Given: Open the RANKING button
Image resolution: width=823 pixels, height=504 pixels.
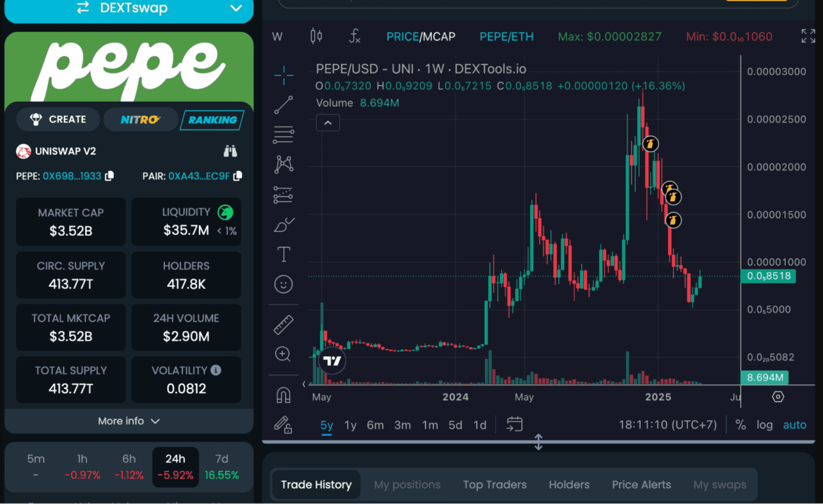Looking at the screenshot, I should pyautogui.click(x=212, y=120).
